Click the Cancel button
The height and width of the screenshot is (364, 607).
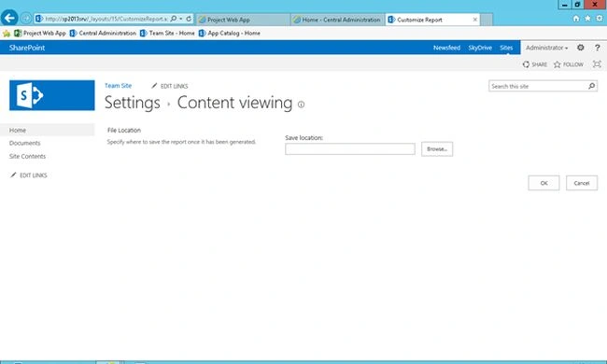click(x=582, y=183)
